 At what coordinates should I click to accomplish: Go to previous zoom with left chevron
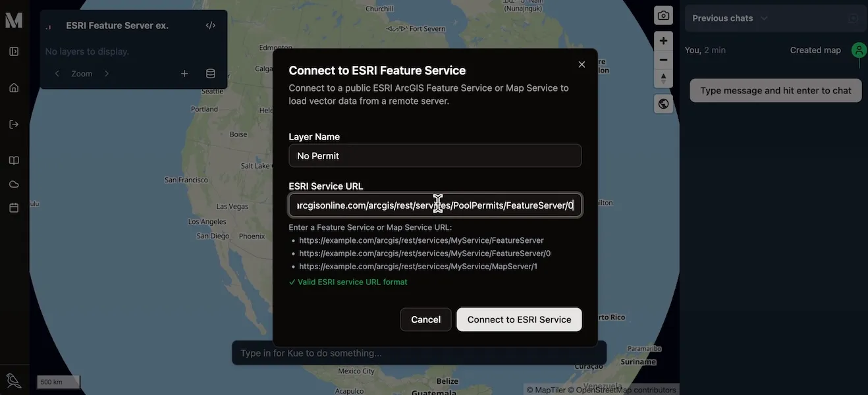(x=57, y=74)
